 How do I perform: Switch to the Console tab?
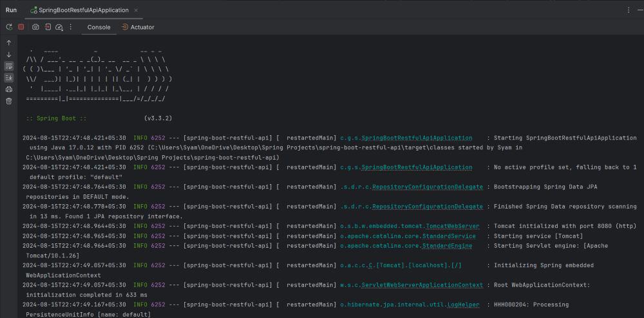[99, 27]
